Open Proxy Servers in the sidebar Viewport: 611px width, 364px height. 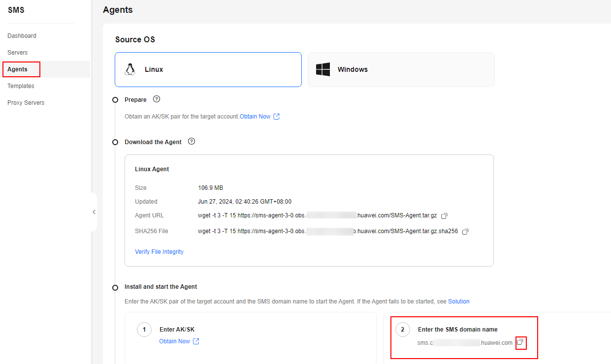tap(26, 103)
